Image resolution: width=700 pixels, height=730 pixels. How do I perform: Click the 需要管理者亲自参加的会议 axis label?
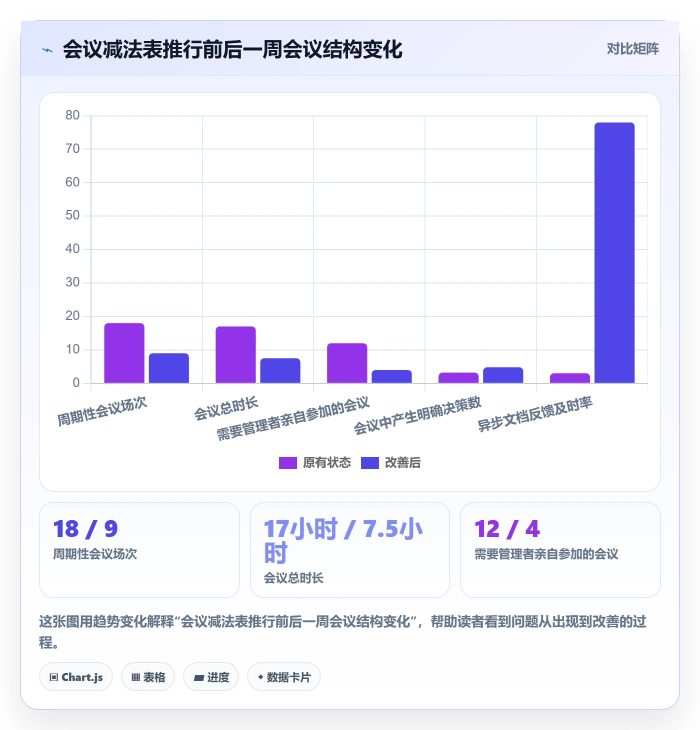point(293,418)
